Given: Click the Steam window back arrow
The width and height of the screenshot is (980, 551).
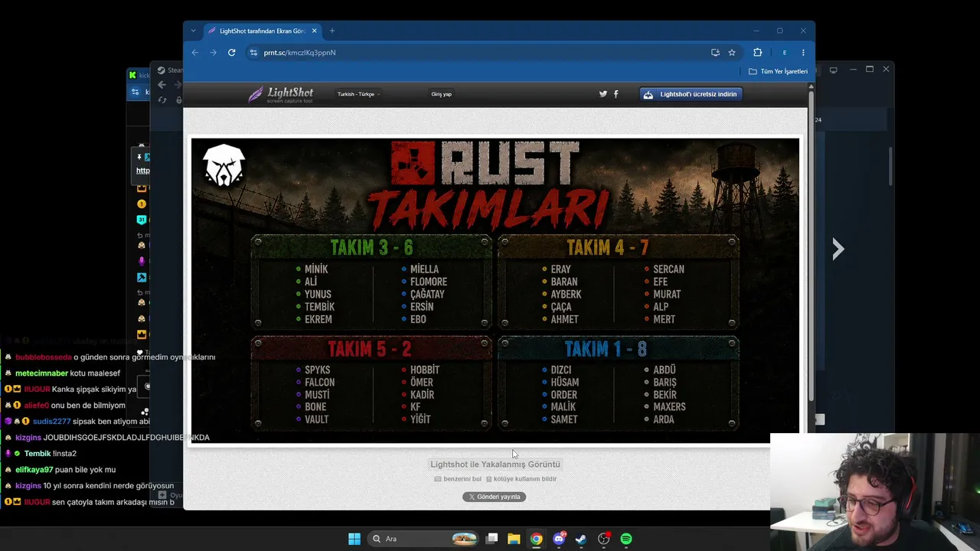Looking at the screenshot, I should [x=162, y=85].
